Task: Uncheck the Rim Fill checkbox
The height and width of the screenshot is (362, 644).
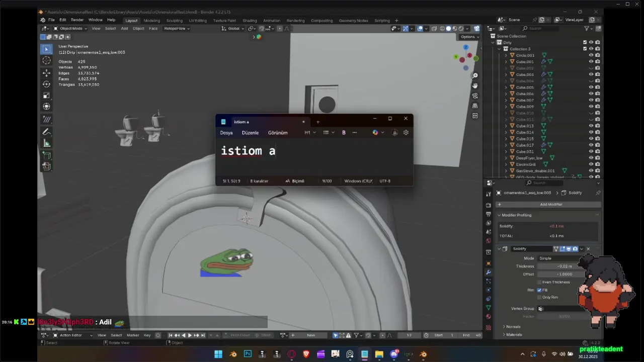Action: click(x=539, y=290)
